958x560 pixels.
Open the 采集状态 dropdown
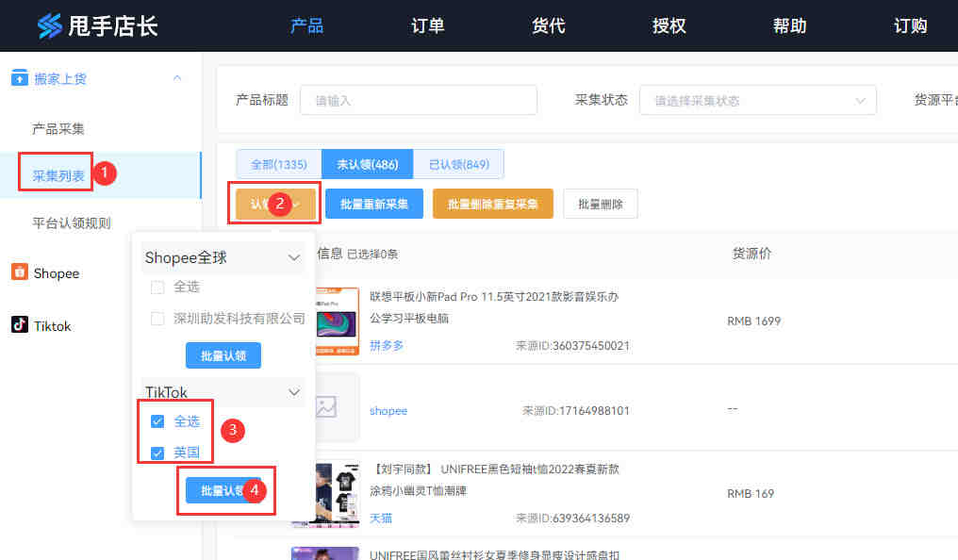[757, 100]
